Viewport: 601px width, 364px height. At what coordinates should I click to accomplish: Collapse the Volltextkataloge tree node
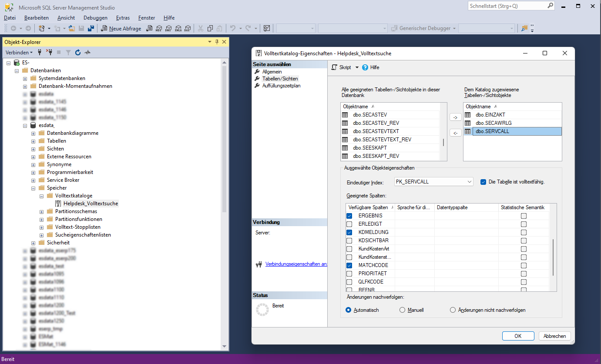pos(42,196)
